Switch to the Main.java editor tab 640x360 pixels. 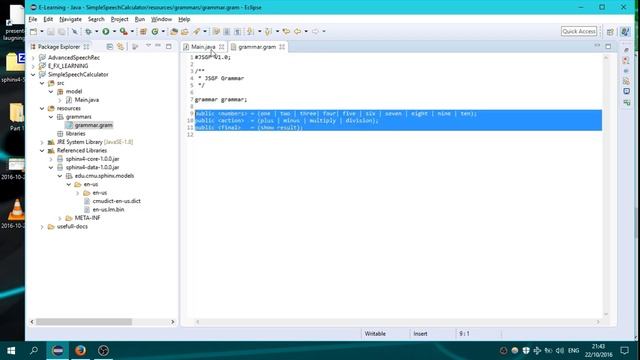tap(203, 47)
